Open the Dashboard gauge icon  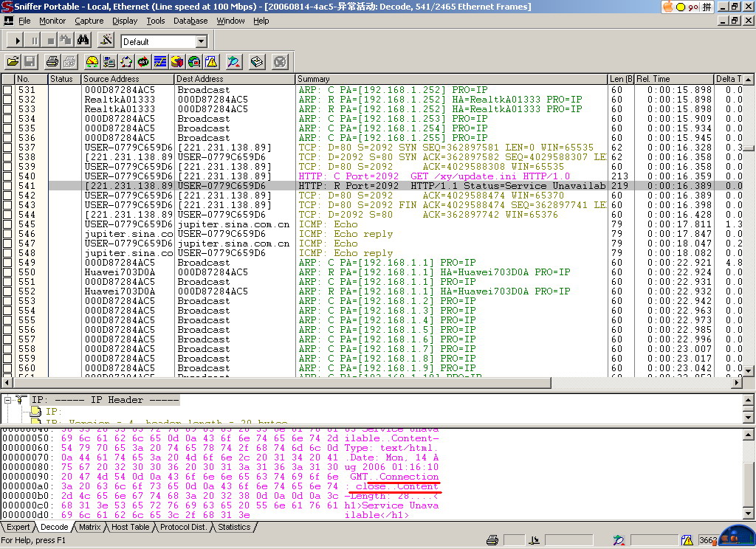tap(92, 62)
